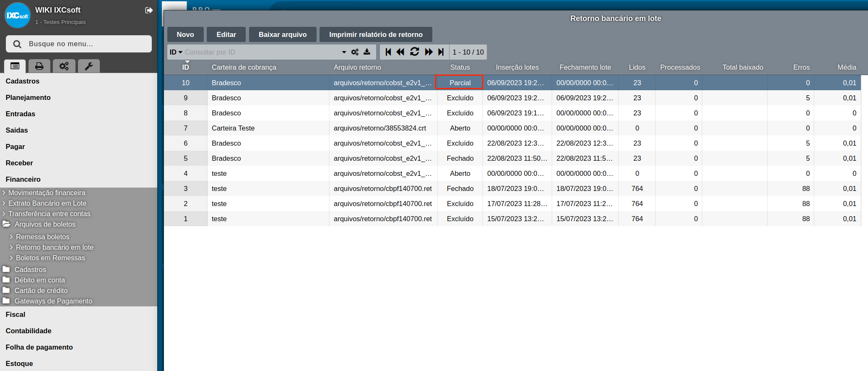Collapse the Arquivos de boletos folder
This screenshot has width=868, height=371.
(x=45, y=224)
